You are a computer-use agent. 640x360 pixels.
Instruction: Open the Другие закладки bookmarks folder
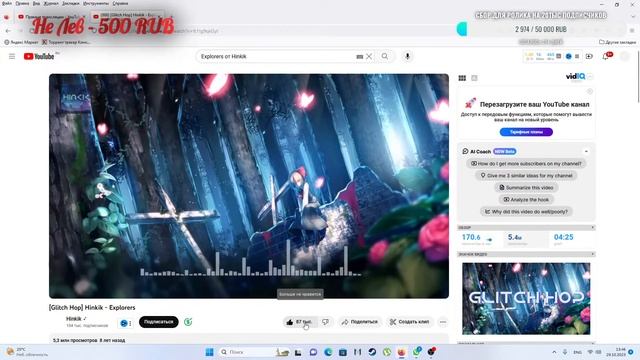click(618, 42)
